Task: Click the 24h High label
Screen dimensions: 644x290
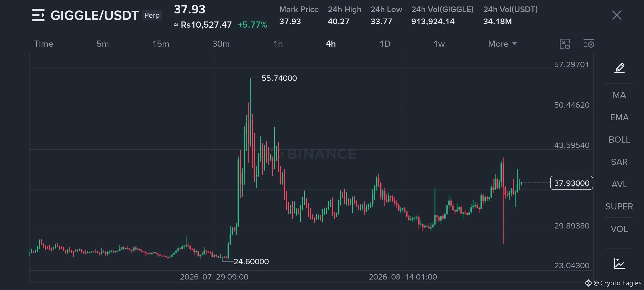Action: click(x=345, y=10)
